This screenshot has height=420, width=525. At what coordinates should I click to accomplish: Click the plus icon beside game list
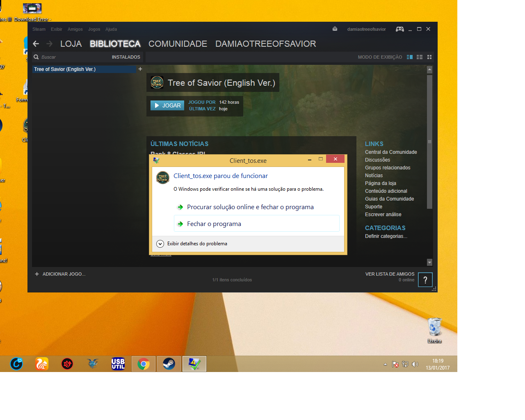pos(140,69)
